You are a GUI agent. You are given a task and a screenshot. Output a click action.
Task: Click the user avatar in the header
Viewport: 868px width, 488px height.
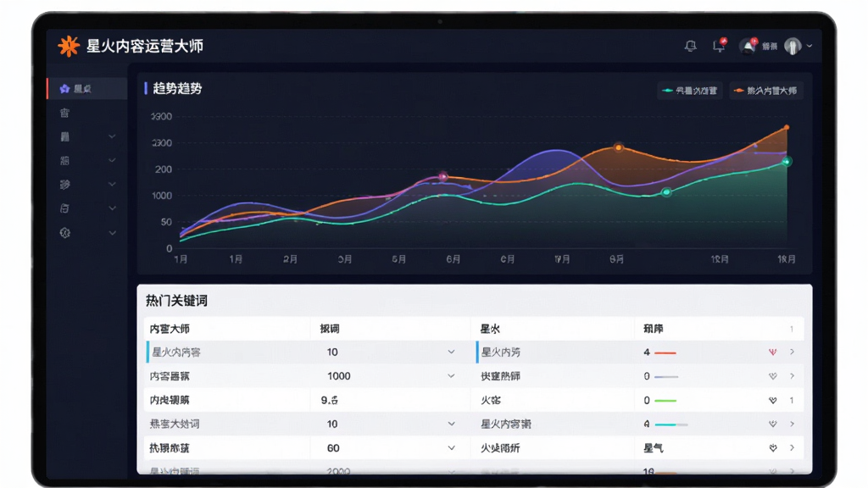(x=793, y=46)
